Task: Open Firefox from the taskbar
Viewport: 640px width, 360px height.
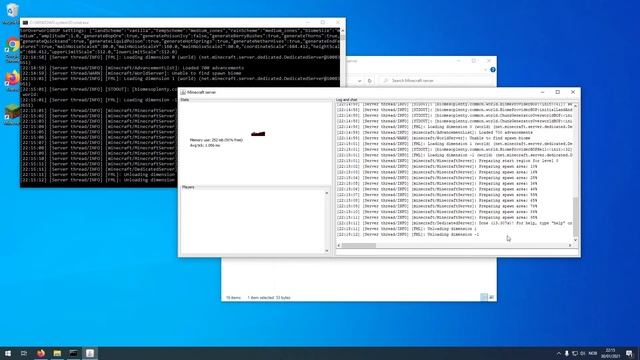Action: [x=40, y=353]
